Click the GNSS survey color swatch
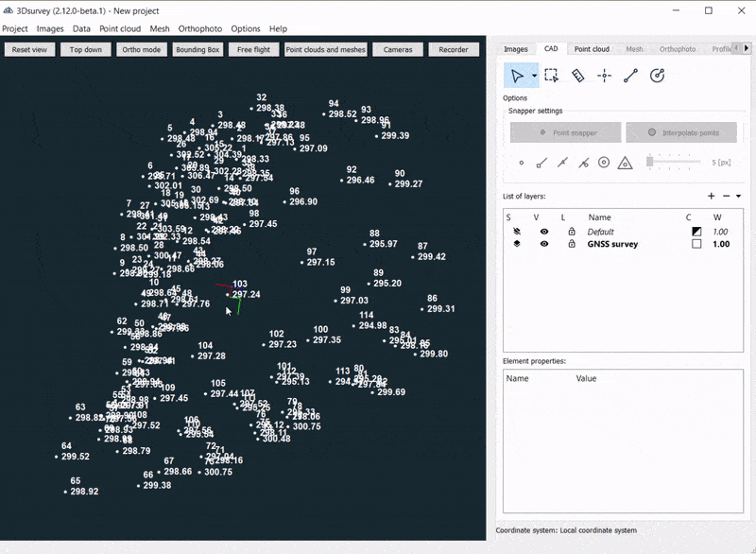The height and width of the screenshot is (554, 756). click(696, 244)
